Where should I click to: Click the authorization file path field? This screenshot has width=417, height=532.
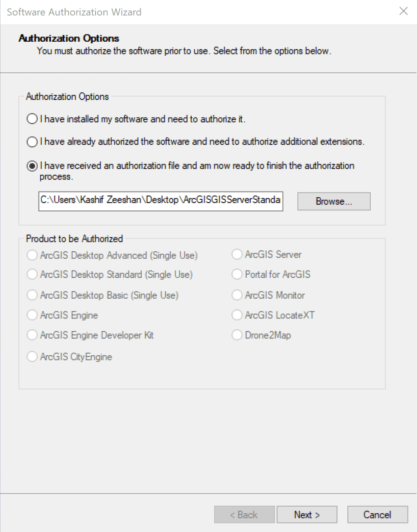pyautogui.click(x=160, y=201)
